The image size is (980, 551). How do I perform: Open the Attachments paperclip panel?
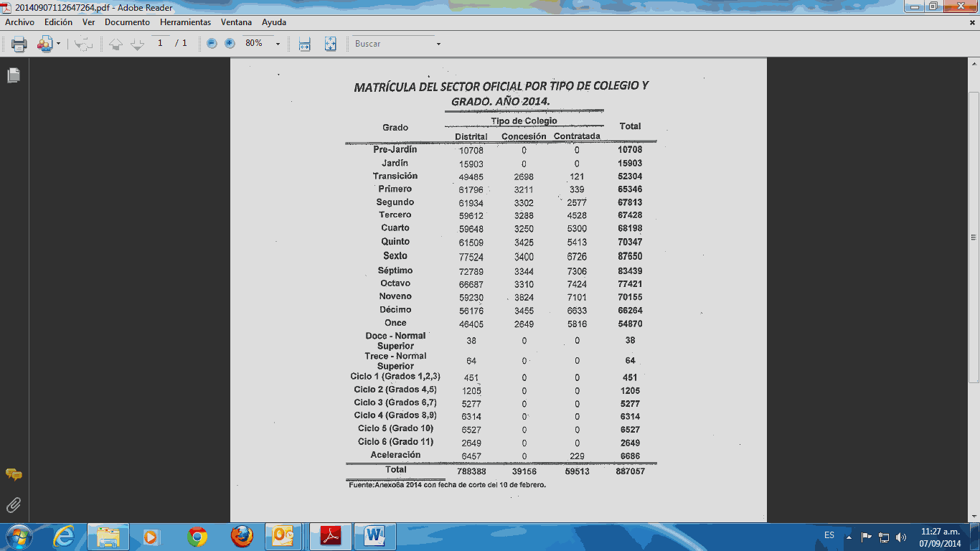[x=14, y=505]
